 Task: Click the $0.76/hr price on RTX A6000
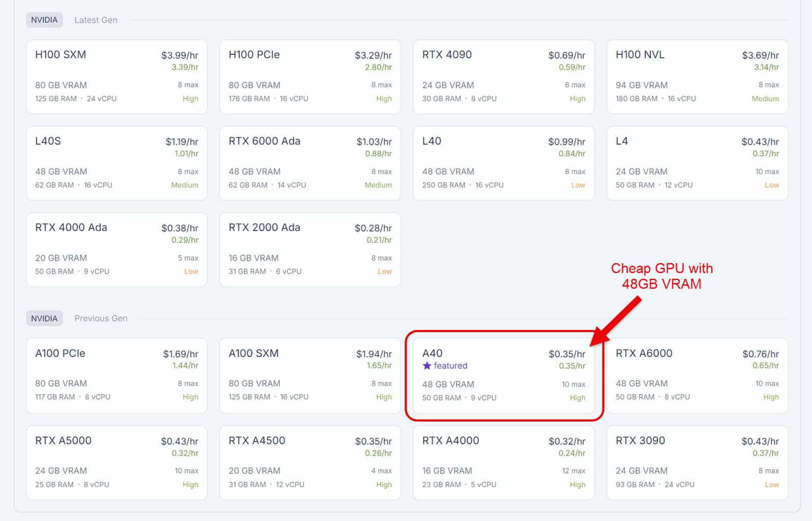[x=761, y=354]
